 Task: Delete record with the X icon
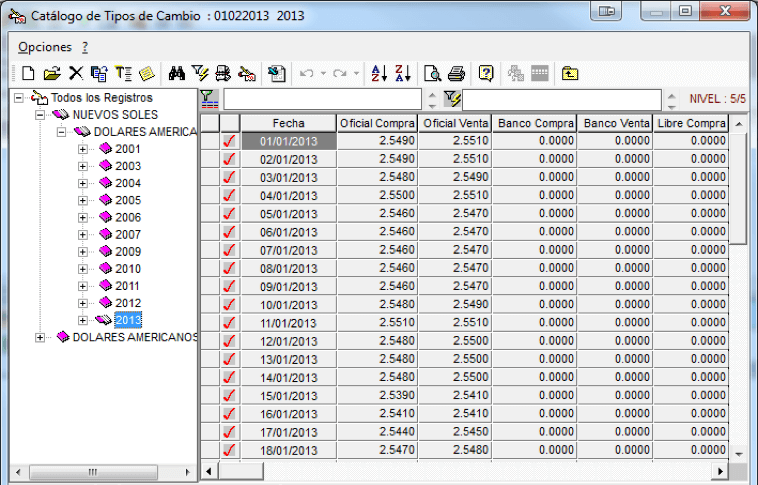76,73
